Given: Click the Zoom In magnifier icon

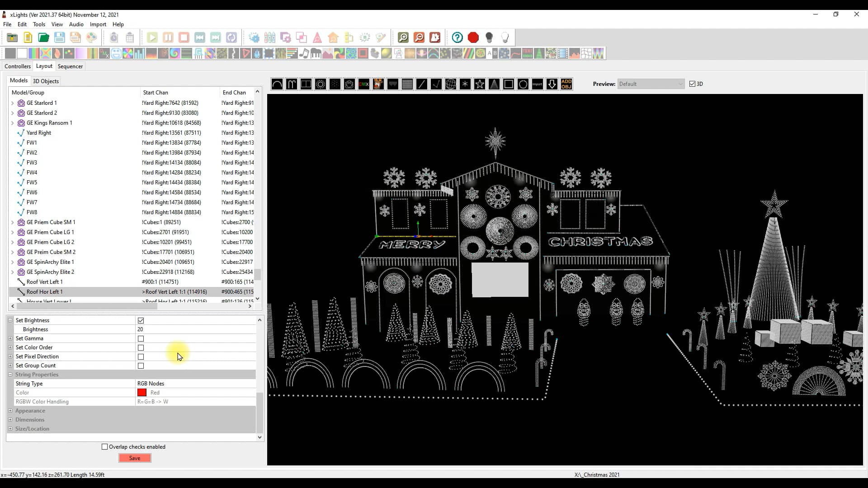Looking at the screenshot, I should [x=404, y=38].
